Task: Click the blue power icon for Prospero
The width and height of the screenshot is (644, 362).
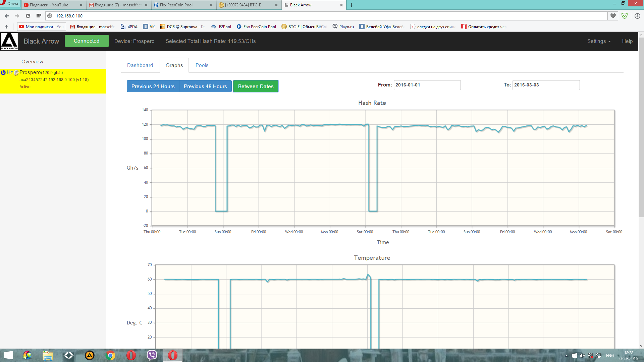Action: [3, 72]
